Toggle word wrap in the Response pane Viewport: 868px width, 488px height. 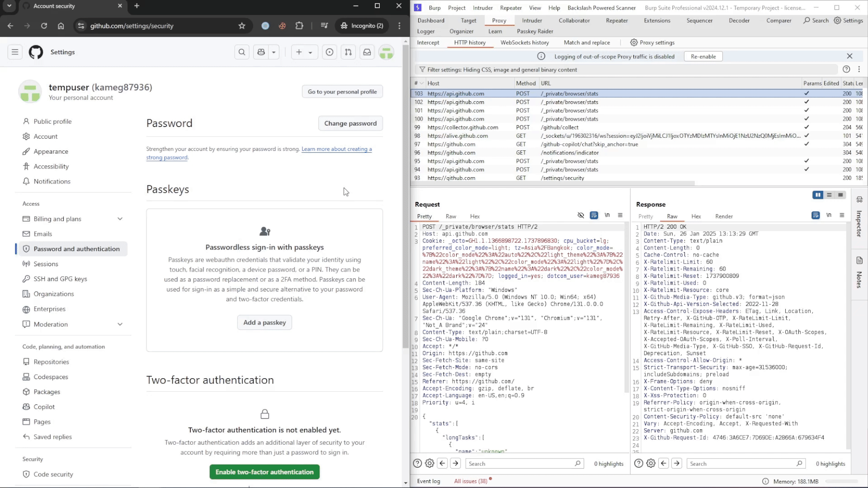(816, 215)
